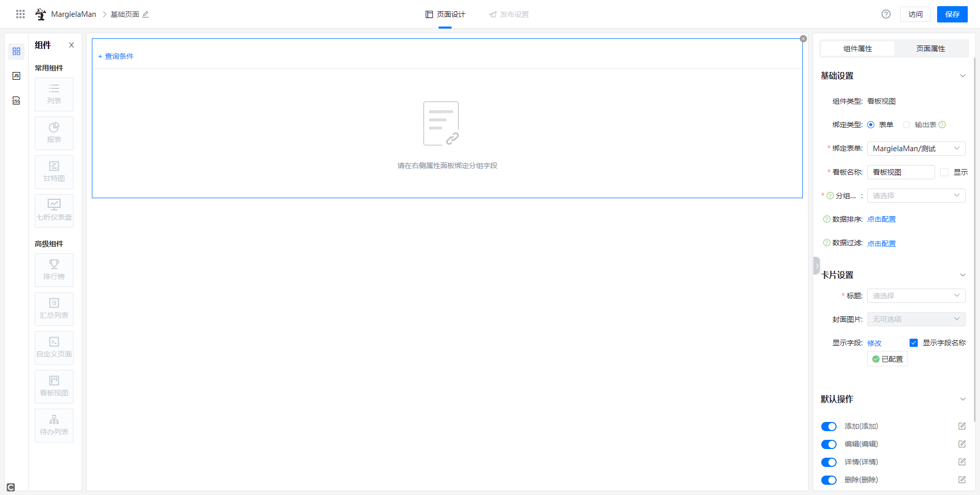Open the CSS editor sidebar icon
This screenshot has width=980, height=495.
[16, 101]
